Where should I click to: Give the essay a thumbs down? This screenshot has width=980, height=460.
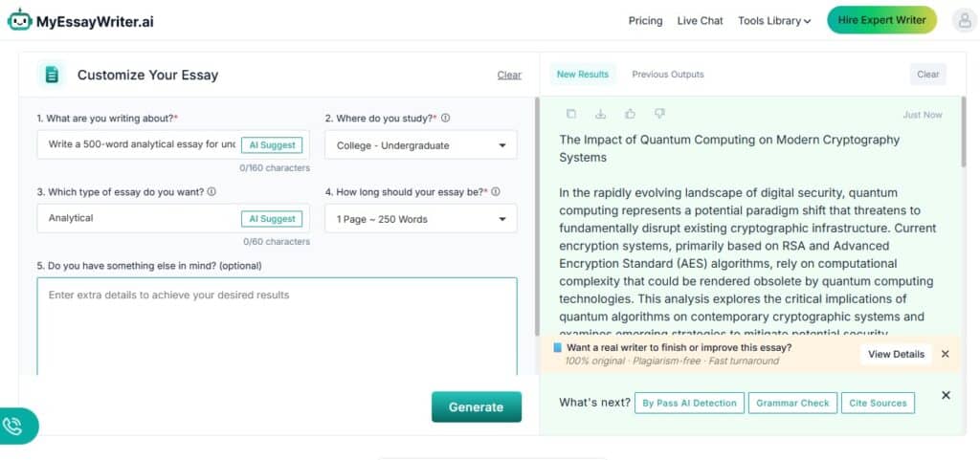(x=658, y=114)
